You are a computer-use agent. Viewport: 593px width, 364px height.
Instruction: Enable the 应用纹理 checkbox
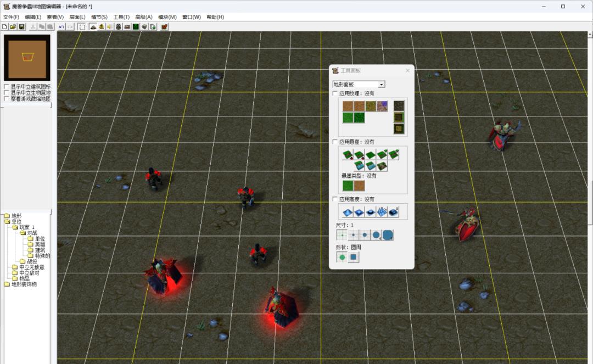[x=335, y=94]
